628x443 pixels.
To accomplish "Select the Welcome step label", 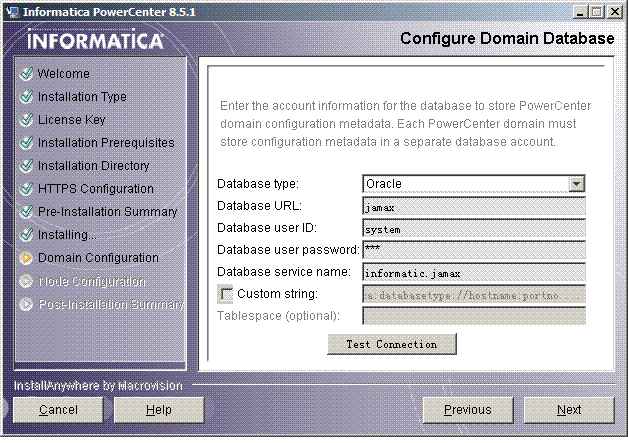I will pyautogui.click(x=63, y=74).
